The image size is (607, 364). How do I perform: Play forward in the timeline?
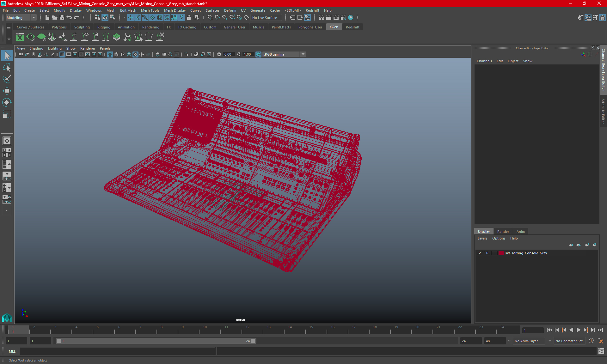(x=578, y=330)
